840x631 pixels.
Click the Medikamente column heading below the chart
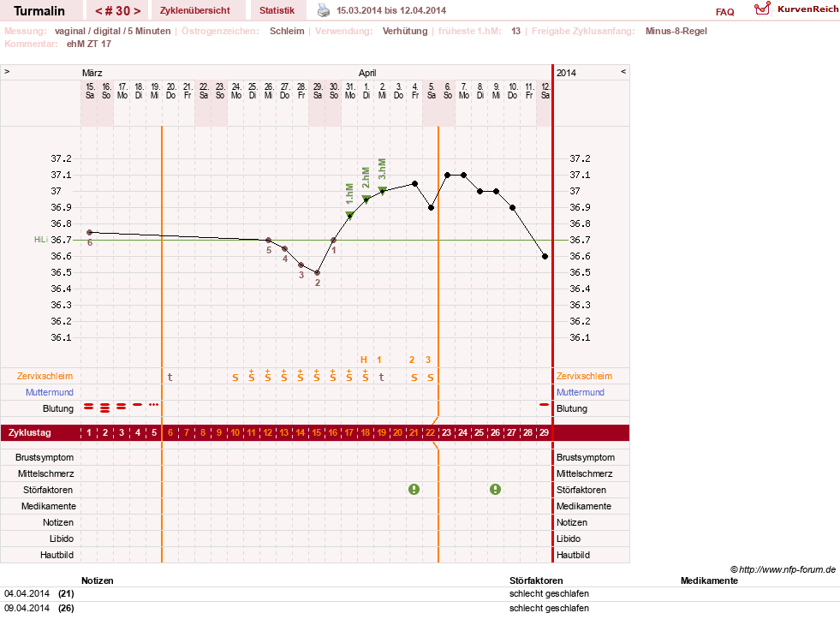(x=709, y=580)
